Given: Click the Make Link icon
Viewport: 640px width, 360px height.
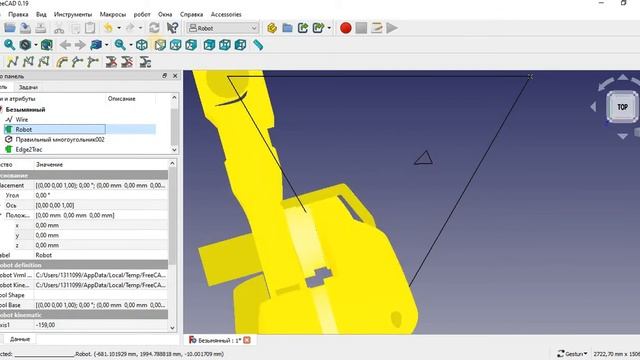Looking at the screenshot, I should (303, 28).
